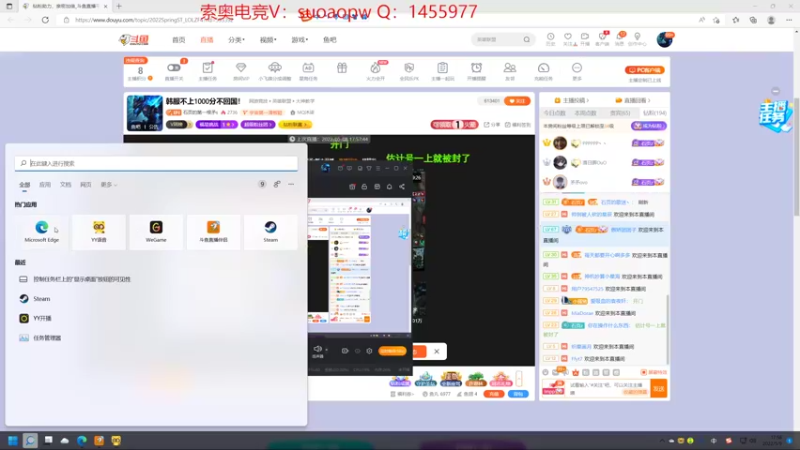
Task: Open 主播任务 checklist icon
Action: (208, 70)
